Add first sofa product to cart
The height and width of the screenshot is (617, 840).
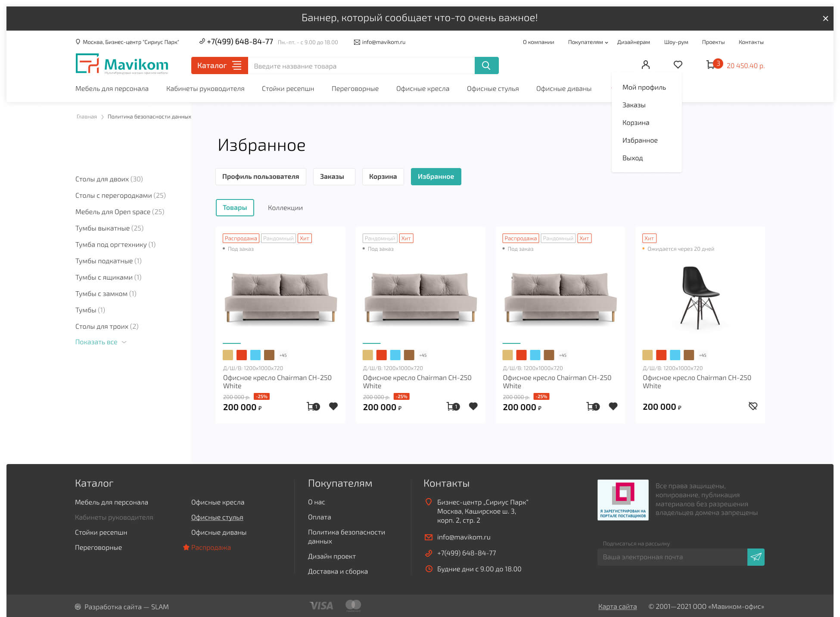click(312, 406)
